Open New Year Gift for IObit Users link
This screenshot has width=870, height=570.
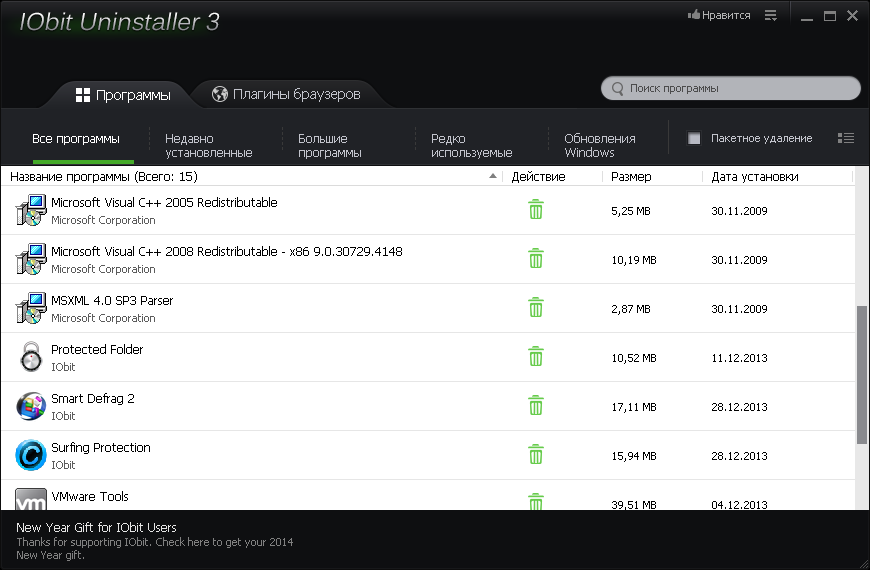click(97, 527)
